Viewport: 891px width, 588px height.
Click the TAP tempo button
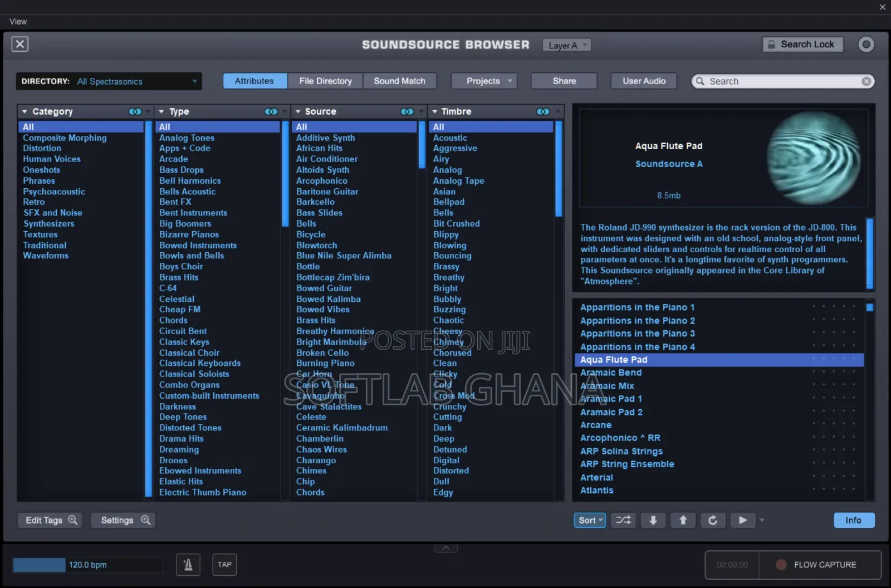(224, 565)
